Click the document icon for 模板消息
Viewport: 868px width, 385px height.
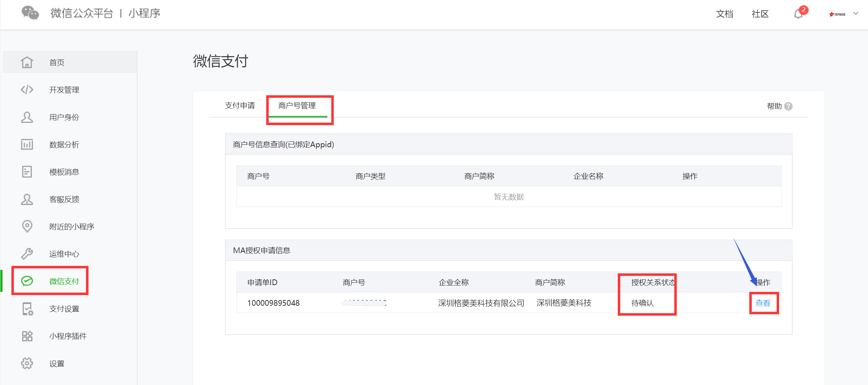(x=27, y=172)
